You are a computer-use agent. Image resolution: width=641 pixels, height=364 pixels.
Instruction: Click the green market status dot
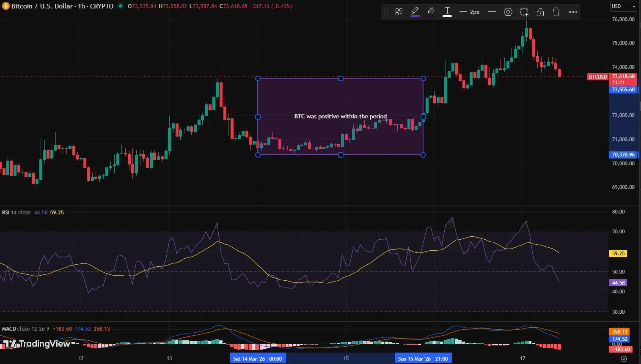click(x=121, y=6)
